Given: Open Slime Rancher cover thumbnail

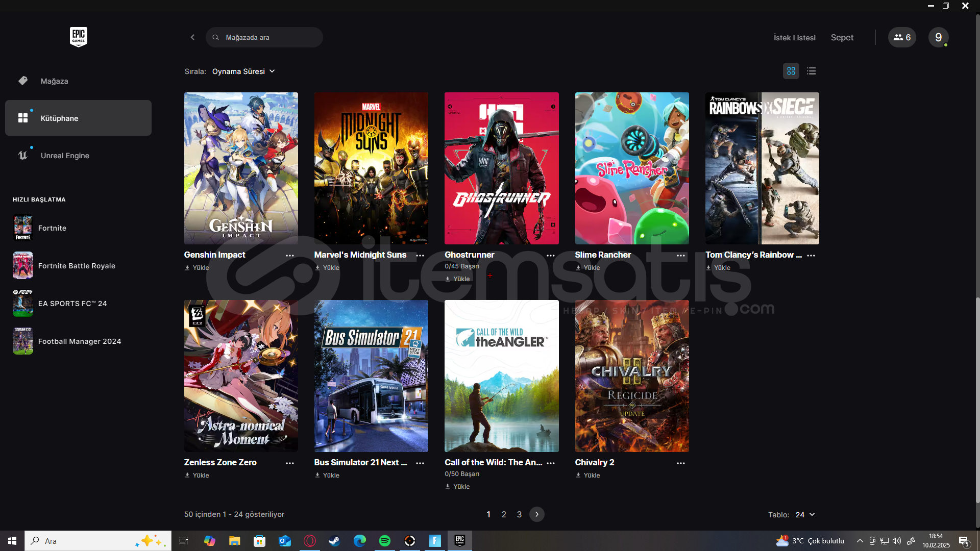Looking at the screenshot, I should click(632, 168).
